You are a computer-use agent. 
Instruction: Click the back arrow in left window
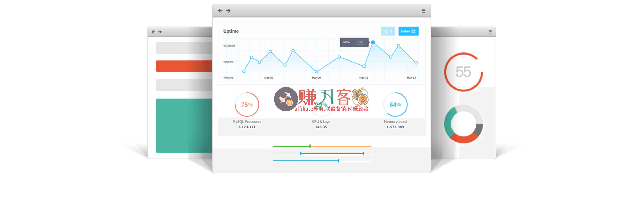pos(153,32)
